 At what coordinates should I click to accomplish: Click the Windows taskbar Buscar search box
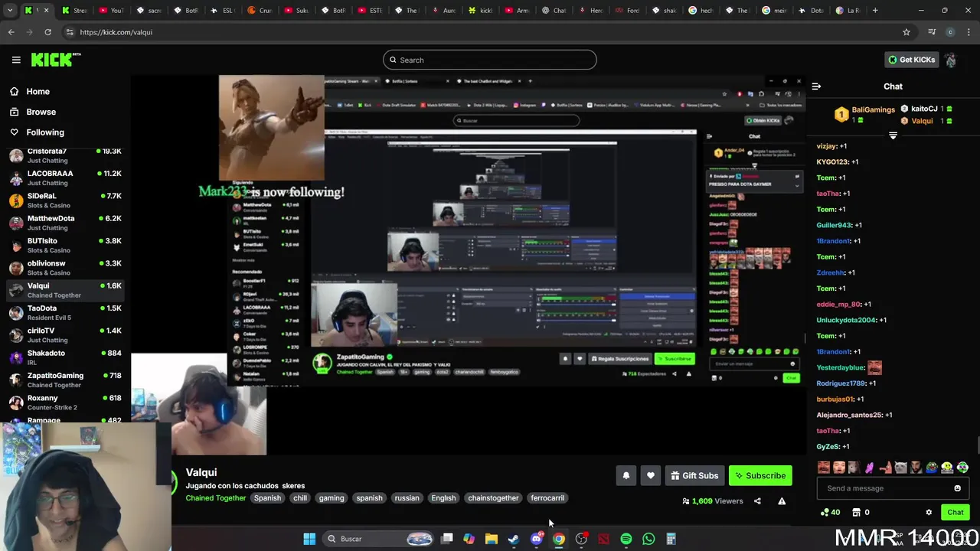coord(380,539)
